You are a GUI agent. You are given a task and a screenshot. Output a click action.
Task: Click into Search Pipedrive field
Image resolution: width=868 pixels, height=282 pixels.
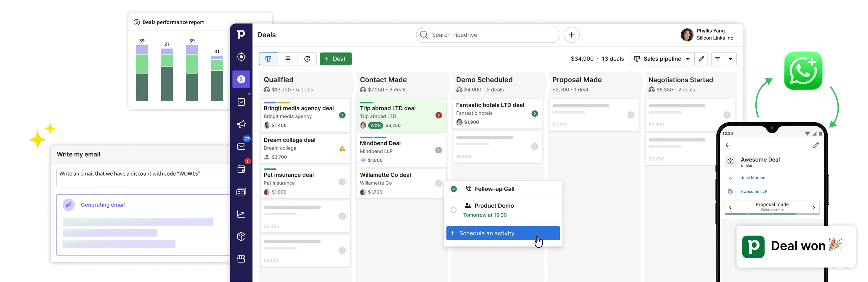coord(488,35)
